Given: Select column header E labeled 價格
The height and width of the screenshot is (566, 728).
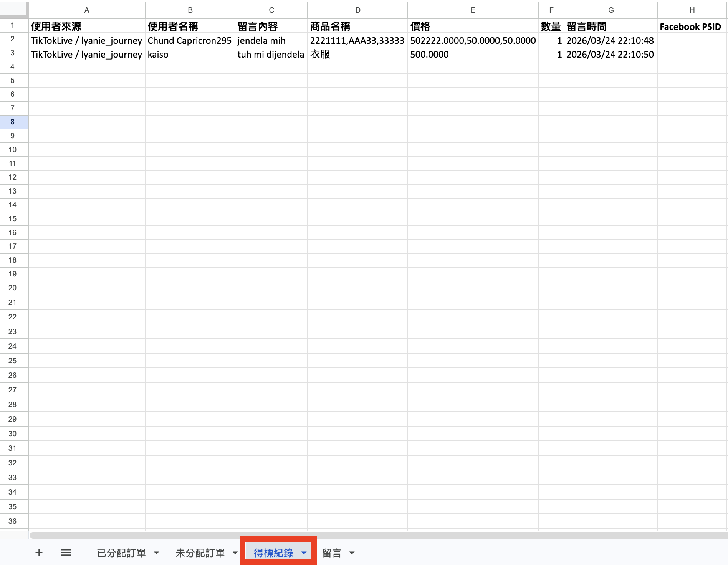Looking at the screenshot, I should click(x=473, y=10).
